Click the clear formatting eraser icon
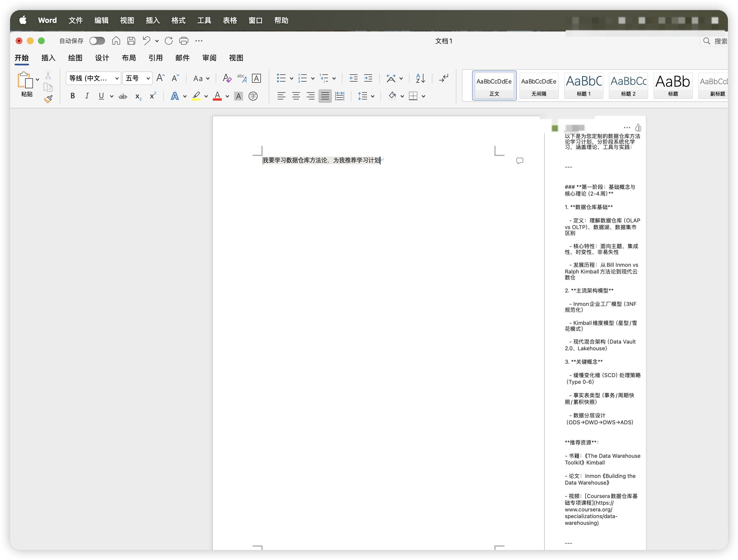 [x=227, y=79]
